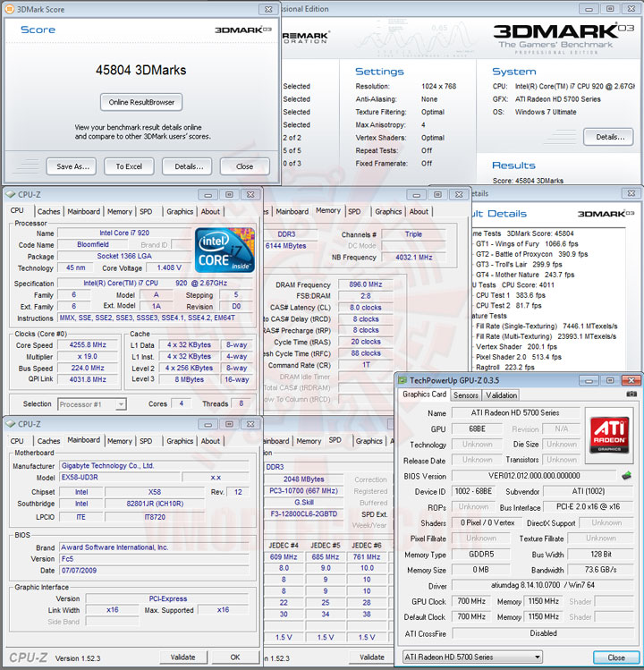
Task: Open System Details... in 3DMark main window
Action: [608, 137]
